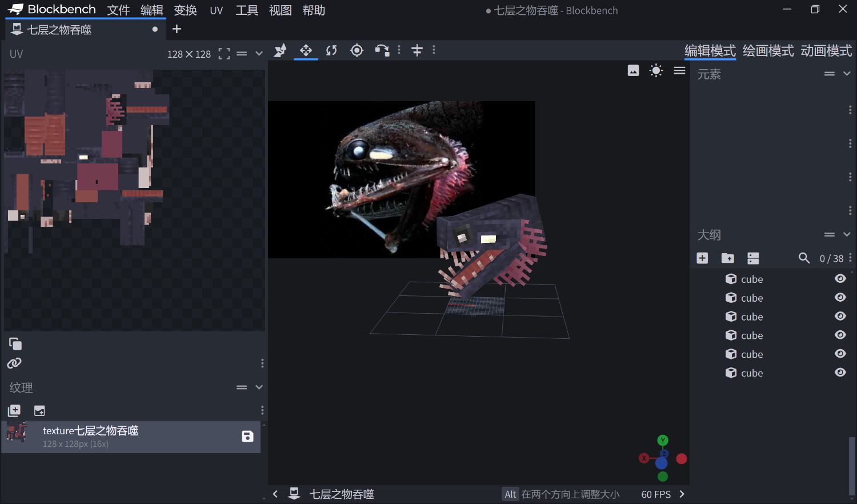This screenshot has height=504, width=857.
Task: Add a new project tab with plus
Action: (177, 29)
